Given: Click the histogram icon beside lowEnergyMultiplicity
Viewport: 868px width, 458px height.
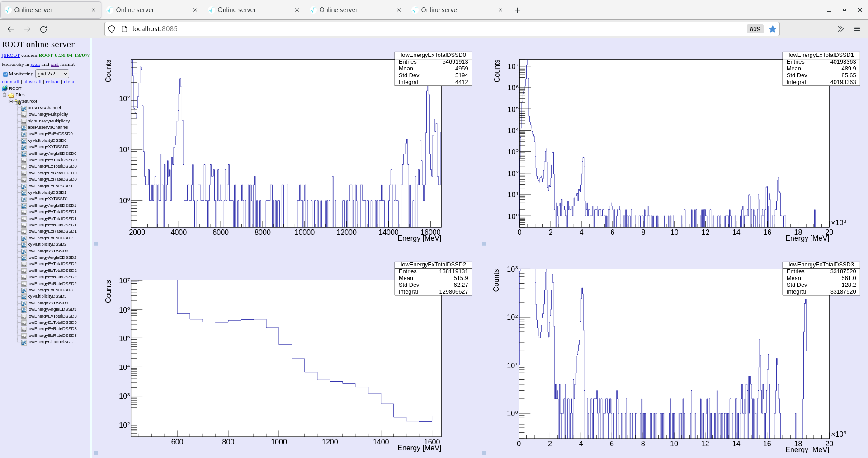Looking at the screenshot, I should click(23, 114).
